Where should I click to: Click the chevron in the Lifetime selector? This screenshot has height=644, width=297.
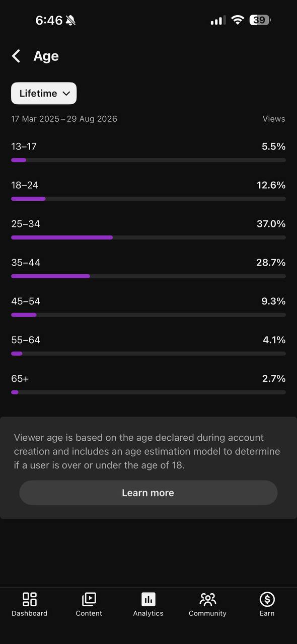point(66,94)
